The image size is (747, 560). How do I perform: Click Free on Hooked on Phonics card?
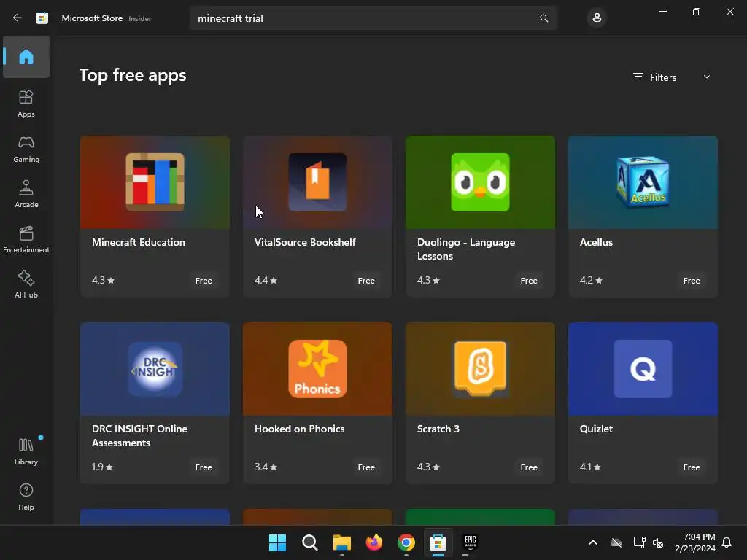pyautogui.click(x=366, y=467)
